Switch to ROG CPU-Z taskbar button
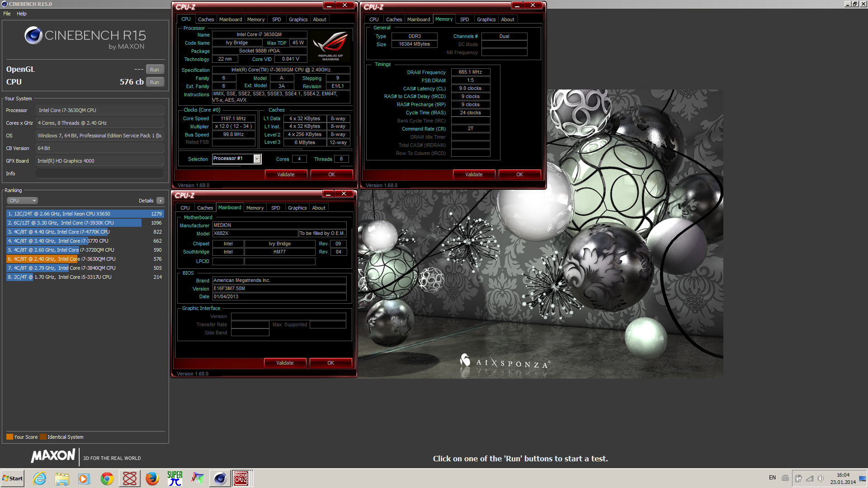This screenshot has width=868, height=488. coord(241,479)
